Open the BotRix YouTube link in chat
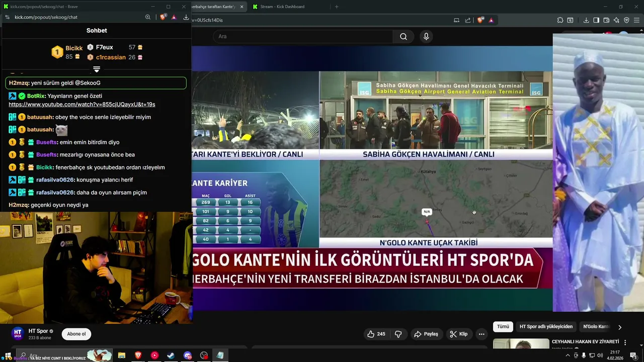 click(82, 105)
